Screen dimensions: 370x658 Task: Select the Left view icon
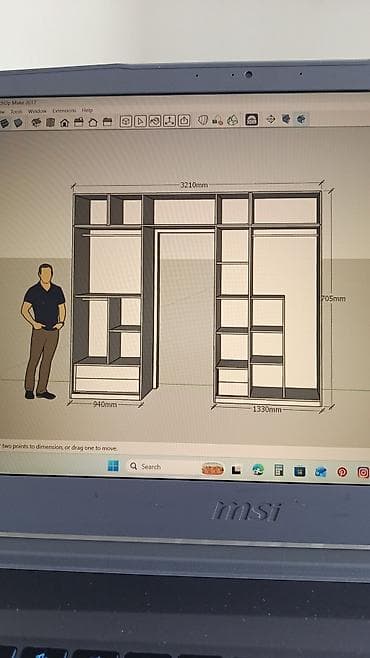(x=107, y=122)
